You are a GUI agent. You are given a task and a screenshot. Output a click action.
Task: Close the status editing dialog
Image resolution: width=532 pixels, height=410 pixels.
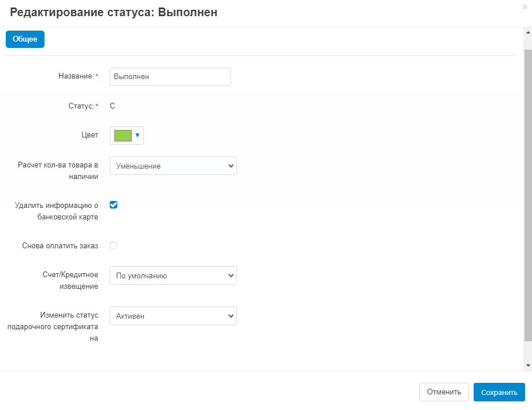(x=524, y=6)
